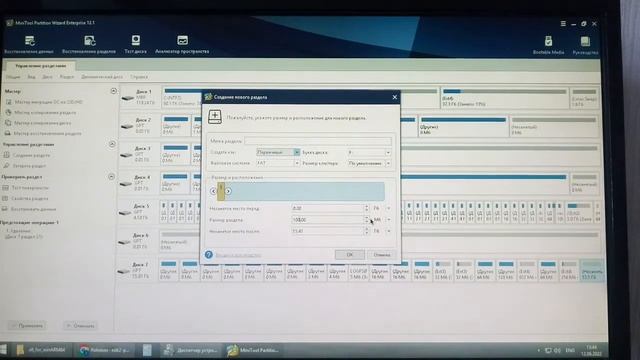Select the Disk 7 drive icon
Image resolution: width=640 pixels, height=360 pixels.
tap(123, 271)
